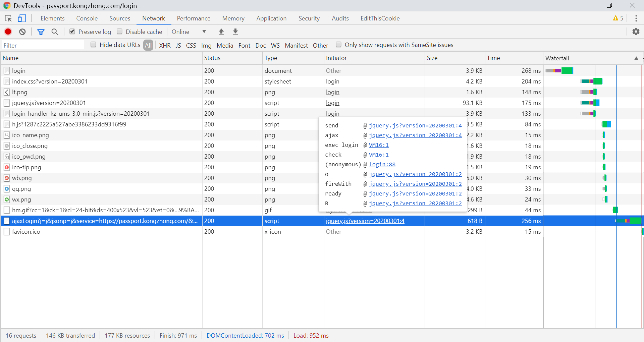644x342 pixels.
Task: Open the ready frame jquery.js link
Action: [415, 193]
